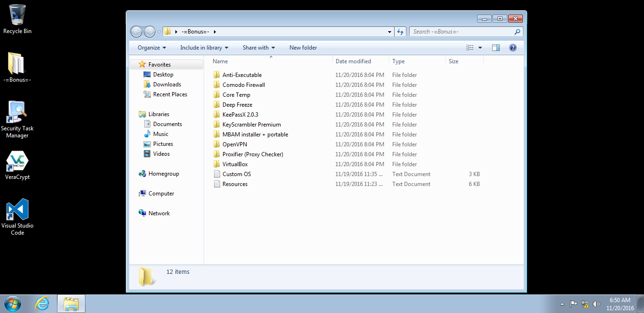Open the Explorer help icon
Image resolution: width=644 pixels, height=313 pixels.
click(513, 48)
